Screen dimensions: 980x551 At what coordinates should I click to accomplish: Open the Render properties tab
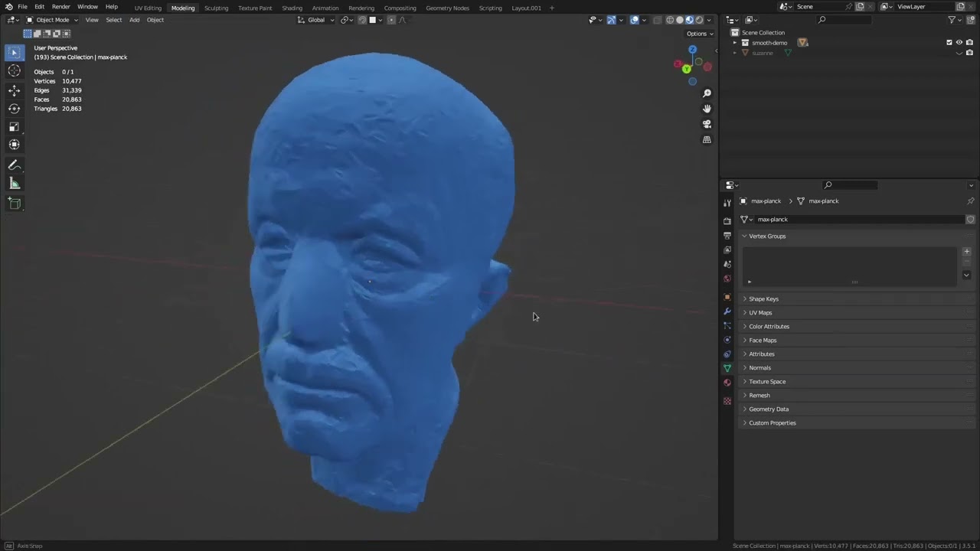727,221
